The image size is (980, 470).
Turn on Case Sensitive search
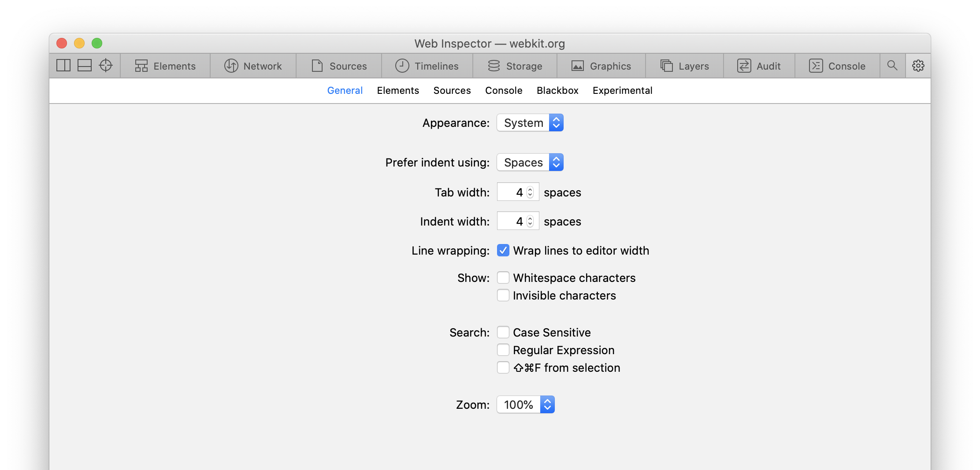(503, 333)
